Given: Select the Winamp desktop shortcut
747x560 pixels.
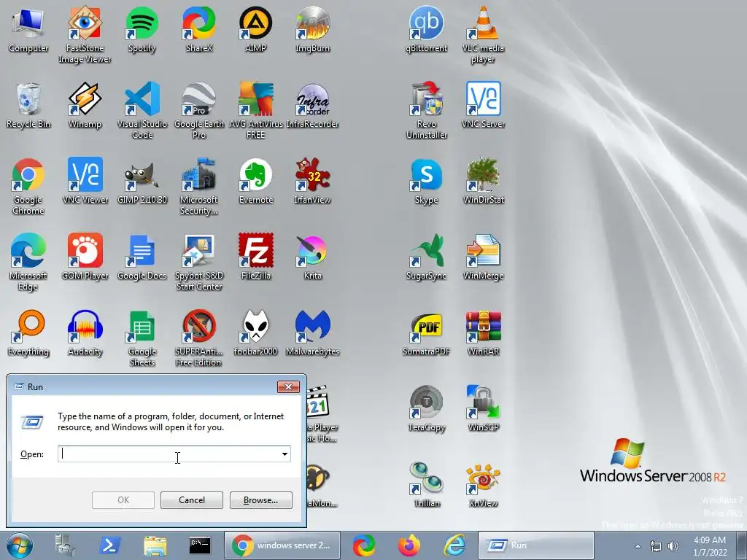Looking at the screenshot, I should coord(85,105).
